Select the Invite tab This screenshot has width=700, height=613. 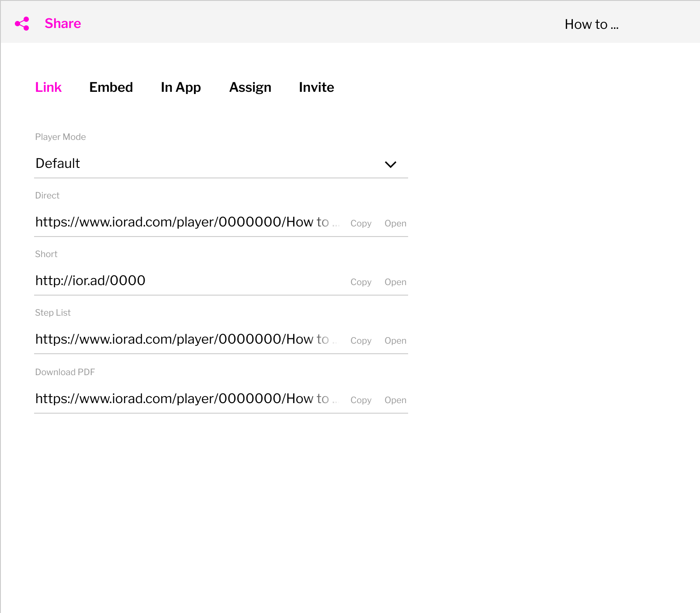click(316, 87)
